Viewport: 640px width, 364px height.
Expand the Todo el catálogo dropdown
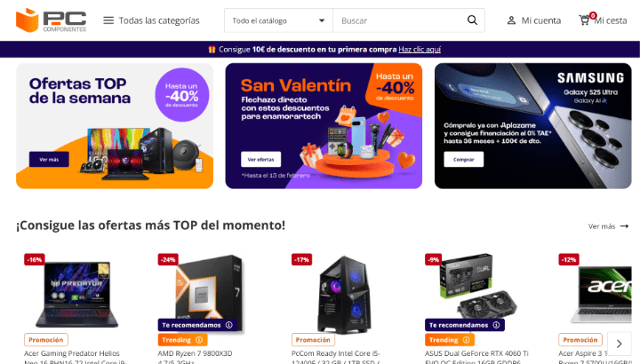278,20
